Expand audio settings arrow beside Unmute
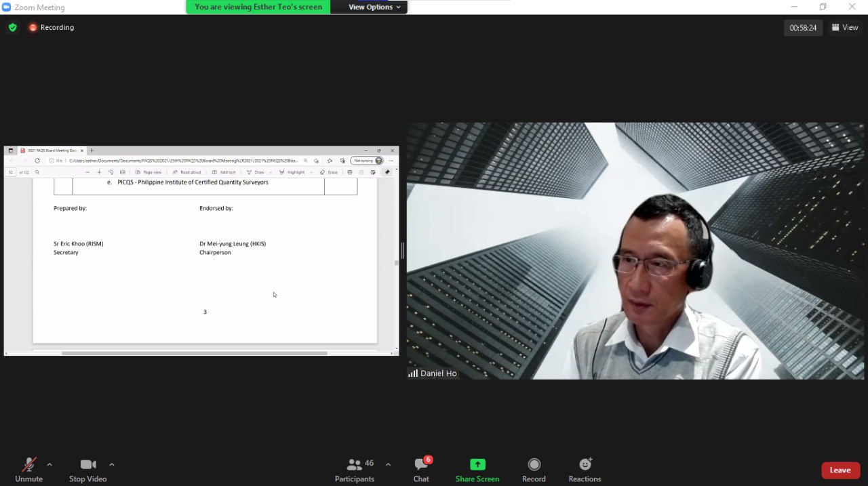868x486 pixels. (x=50, y=464)
